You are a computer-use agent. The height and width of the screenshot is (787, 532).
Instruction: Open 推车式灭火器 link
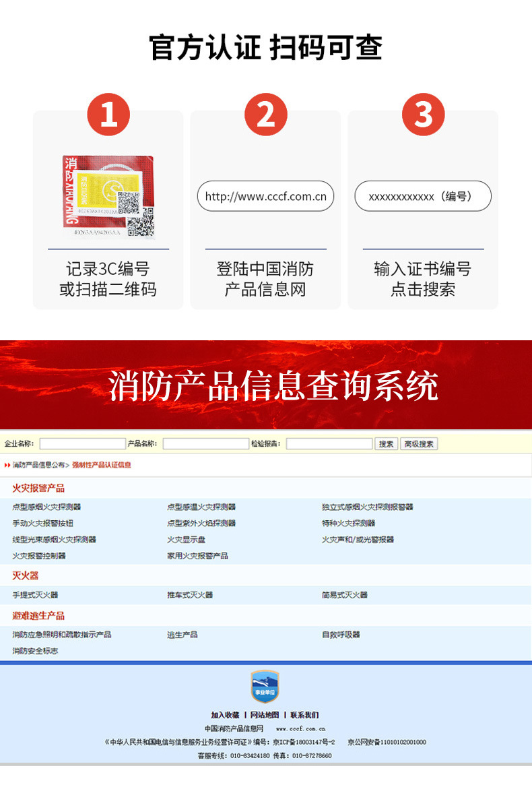pos(190,595)
